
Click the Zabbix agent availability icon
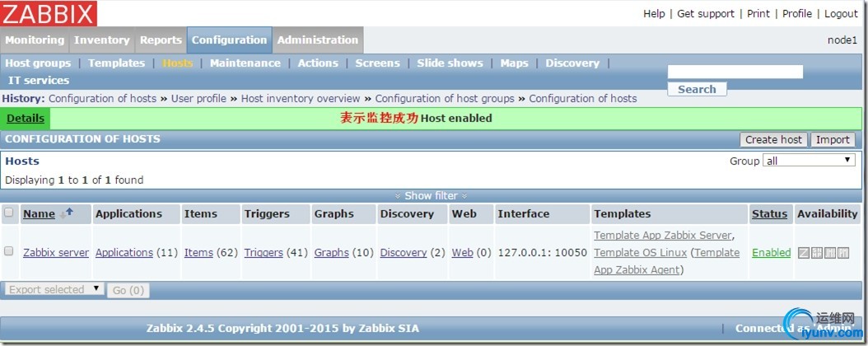pyautogui.click(x=804, y=253)
